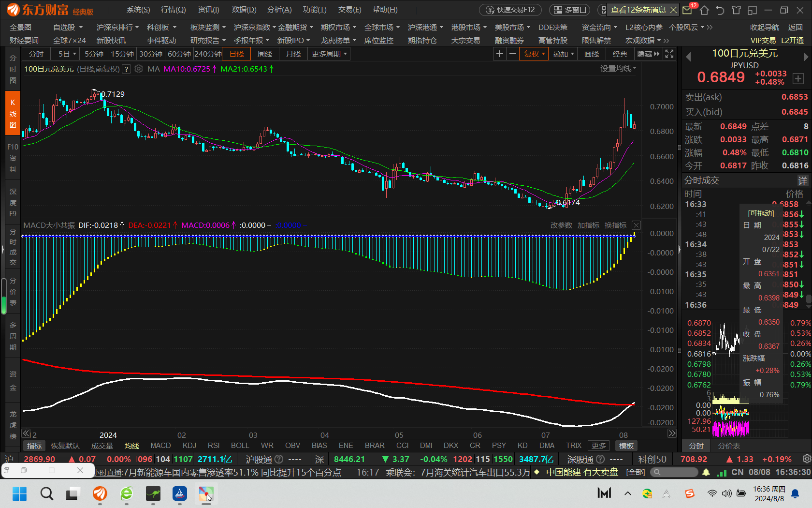Switch chart period to 分时
The image size is (812, 508).
[36, 54]
